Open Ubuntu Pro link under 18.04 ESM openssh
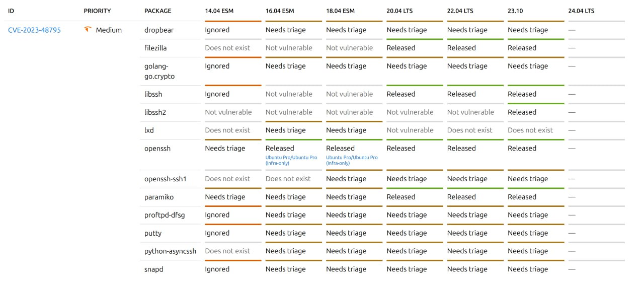 pyautogui.click(x=352, y=160)
